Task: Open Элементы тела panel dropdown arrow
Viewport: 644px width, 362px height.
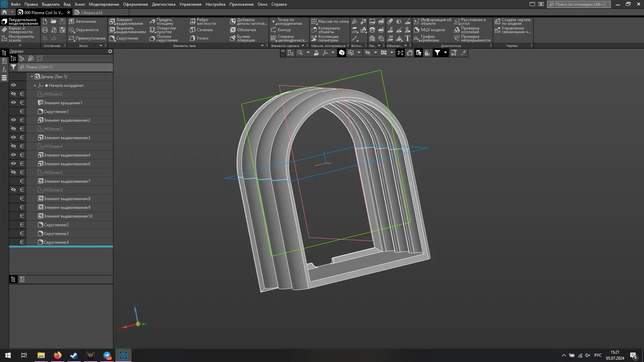Action: click(262, 46)
